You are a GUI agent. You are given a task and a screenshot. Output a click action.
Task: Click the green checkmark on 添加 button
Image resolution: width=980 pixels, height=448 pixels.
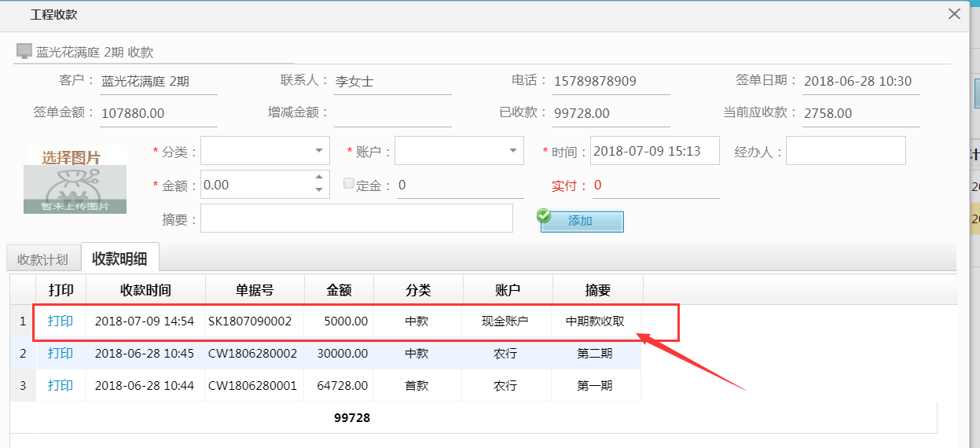coord(544,215)
